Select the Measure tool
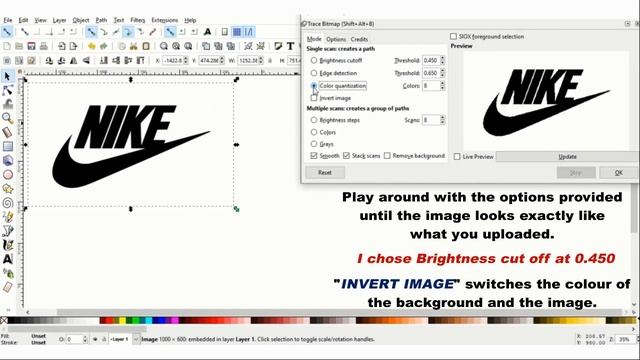Viewport: 640px width, 360px height. tap(7, 132)
